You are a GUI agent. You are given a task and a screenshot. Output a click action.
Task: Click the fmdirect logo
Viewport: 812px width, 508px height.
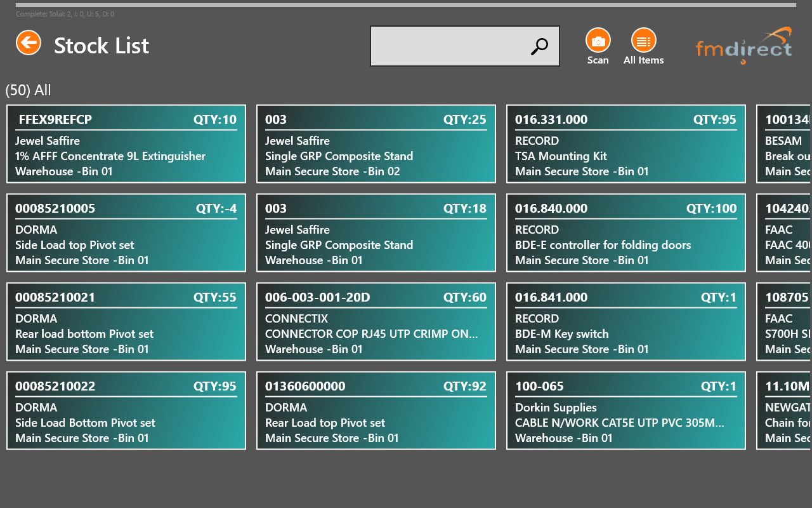[x=744, y=46]
